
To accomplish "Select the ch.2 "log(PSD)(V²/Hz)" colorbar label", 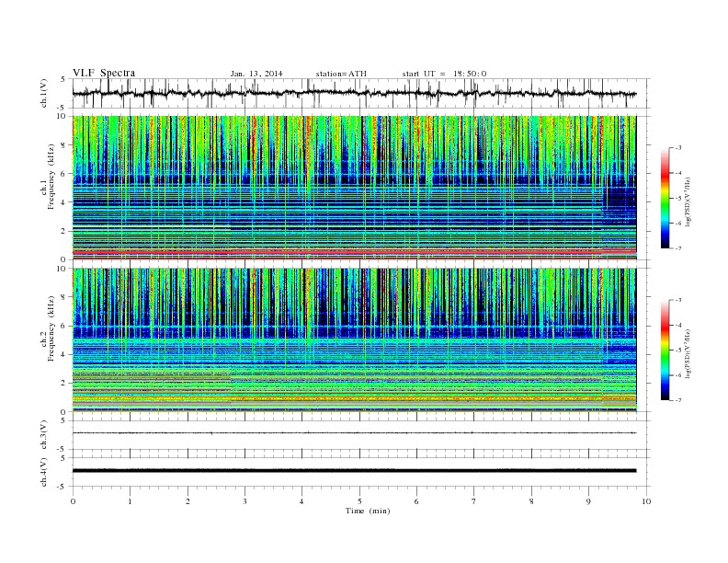I will (x=688, y=352).
